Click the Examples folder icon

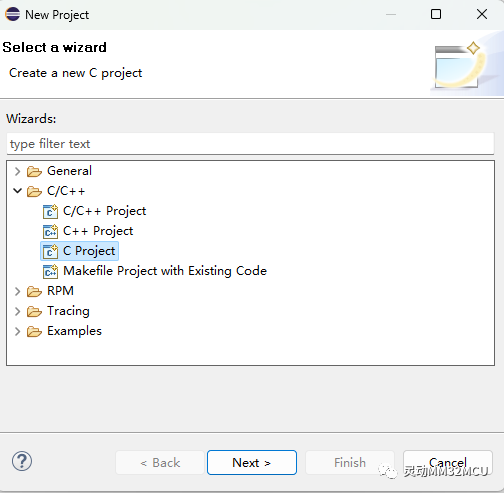[34, 331]
